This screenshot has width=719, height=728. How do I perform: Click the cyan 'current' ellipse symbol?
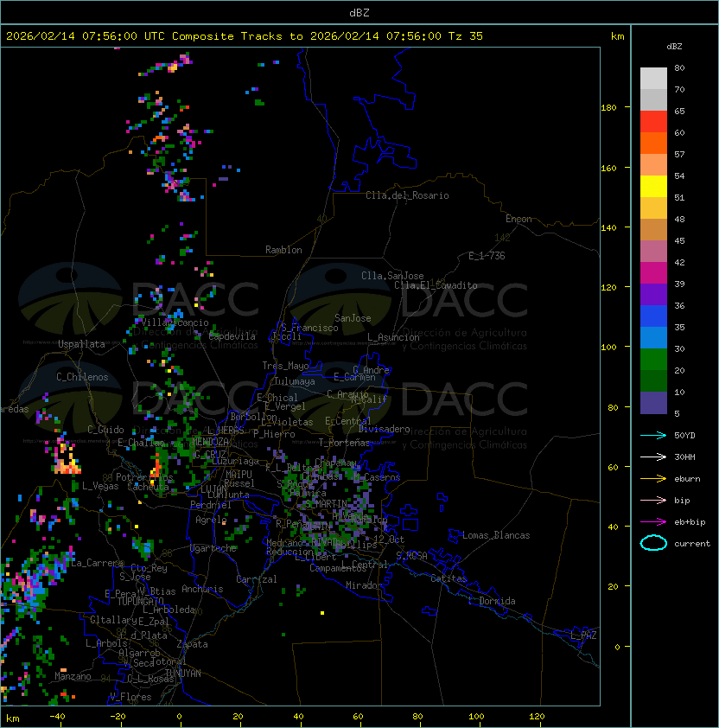pyautogui.click(x=653, y=543)
